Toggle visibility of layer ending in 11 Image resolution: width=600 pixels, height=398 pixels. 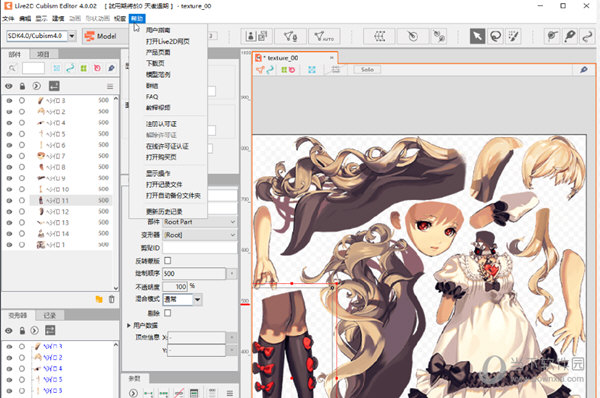point(9,200)
